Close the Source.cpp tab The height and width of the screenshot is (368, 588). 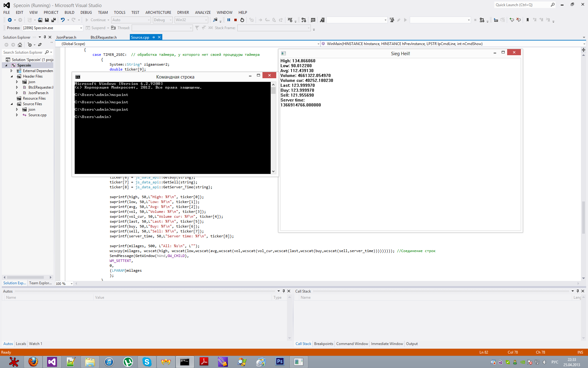pyautogui.click(x=159, y=37)
